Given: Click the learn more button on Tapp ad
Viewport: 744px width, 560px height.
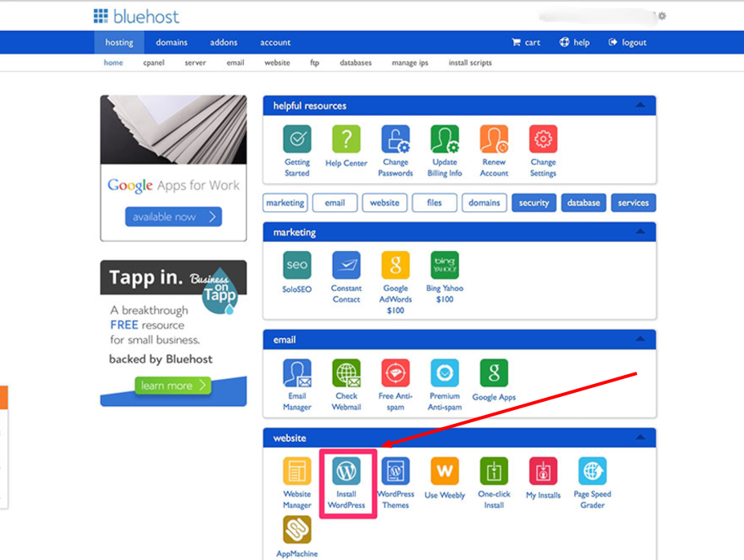Looking at the screenshot, I should pos(172,385).
